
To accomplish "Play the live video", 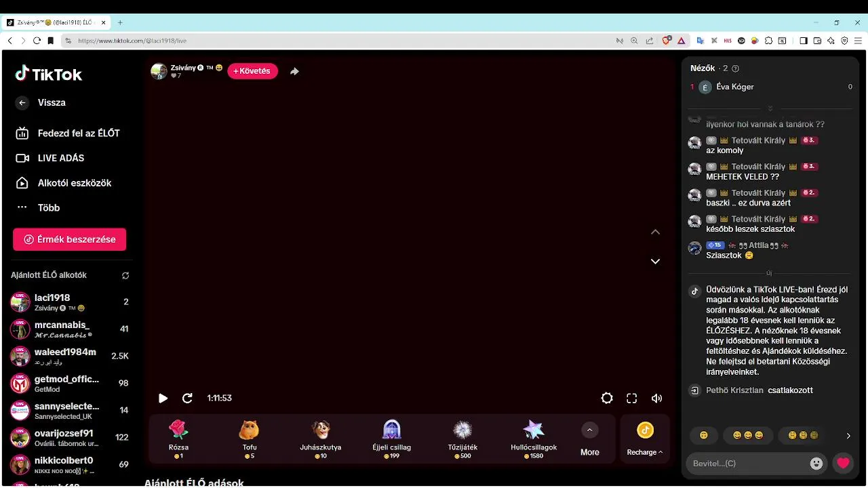I will [163, 399].
